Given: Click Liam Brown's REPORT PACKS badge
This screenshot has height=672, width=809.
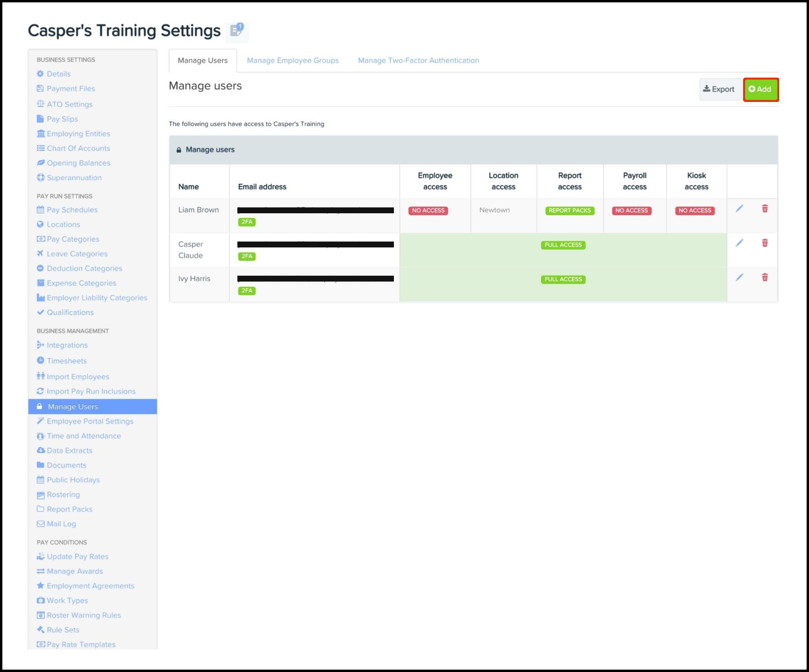Looking at the screenshot, I should click(569, 211).
